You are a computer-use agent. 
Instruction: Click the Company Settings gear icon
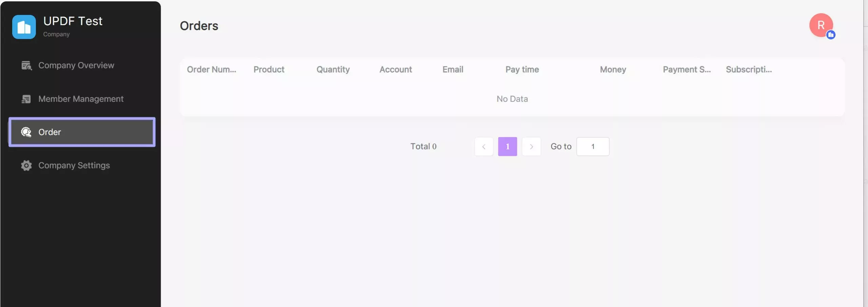(26, 165)
